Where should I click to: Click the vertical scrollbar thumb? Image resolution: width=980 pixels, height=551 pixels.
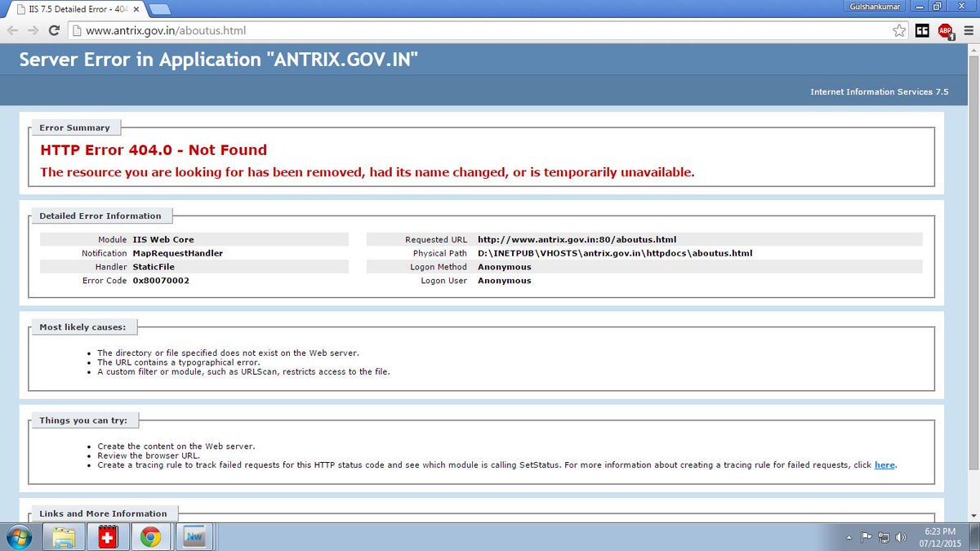973,264
